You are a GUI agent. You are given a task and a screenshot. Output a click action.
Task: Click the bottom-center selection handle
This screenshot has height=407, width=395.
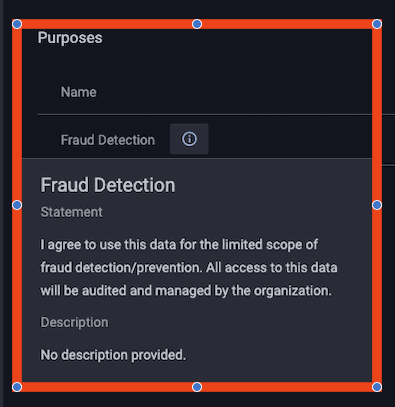197,387
